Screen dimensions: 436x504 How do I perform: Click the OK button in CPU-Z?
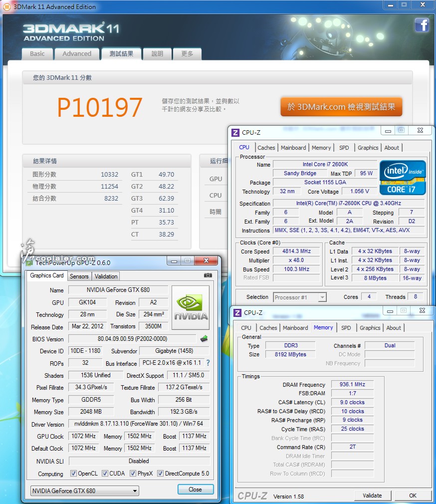tap(413, 496)
